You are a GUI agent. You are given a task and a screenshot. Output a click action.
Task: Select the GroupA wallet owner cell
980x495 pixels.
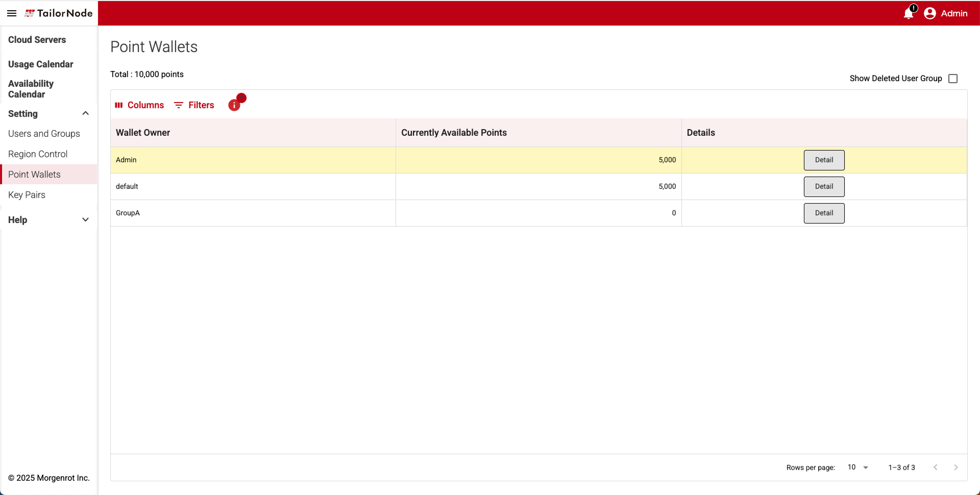[253, 213]
